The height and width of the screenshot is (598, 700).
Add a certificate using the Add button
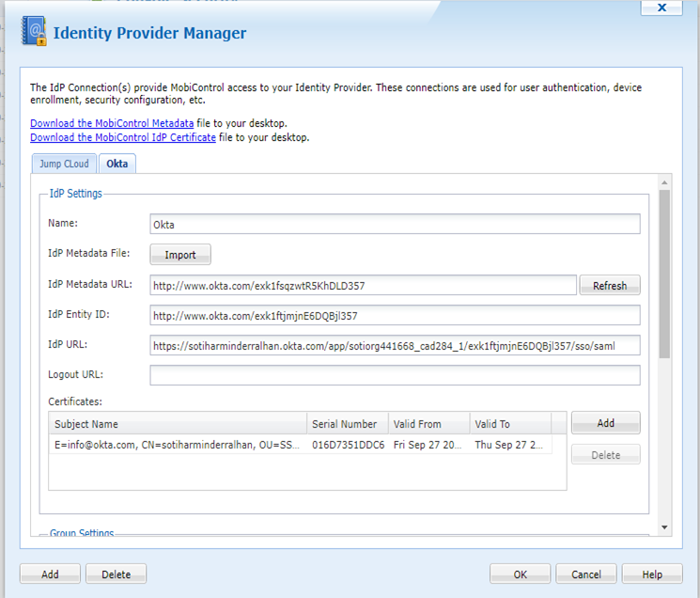pos(605,423)
